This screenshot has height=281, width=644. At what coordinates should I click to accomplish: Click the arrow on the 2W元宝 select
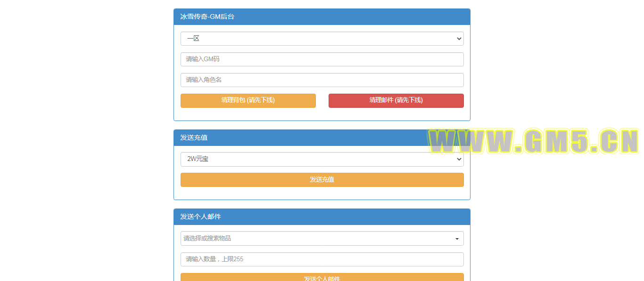pyautogui.click(x=459, y=159)
